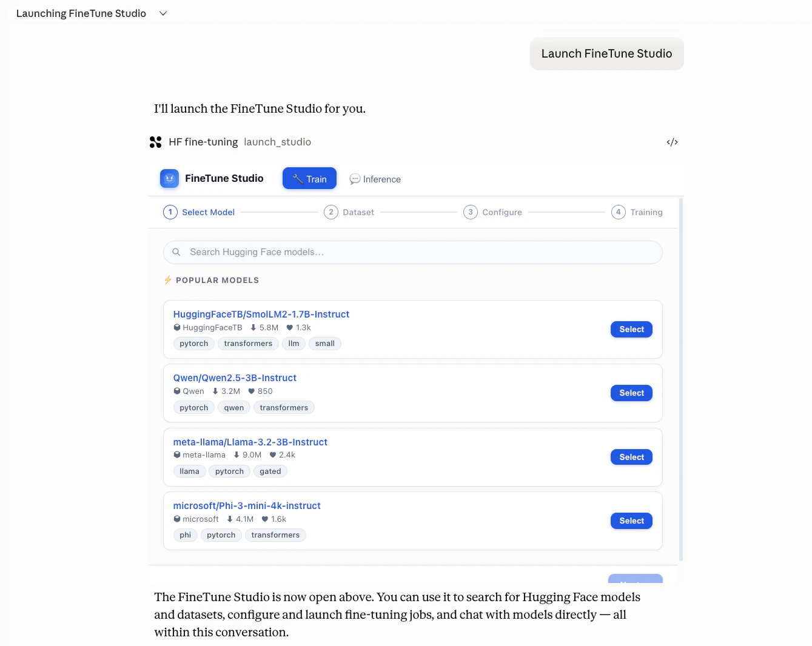The width and height of the screenshot is (812, 646).
Task: Click the download icon beside 5.8M
Action: pos(253,327)
